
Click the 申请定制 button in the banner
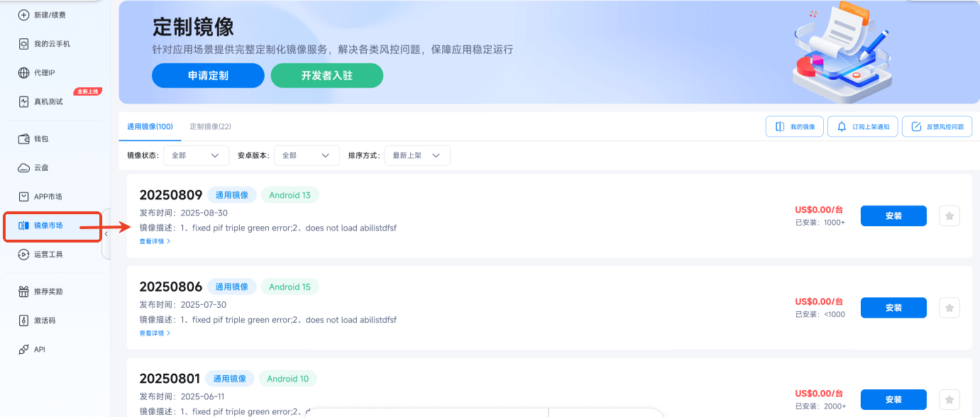(208, 75)
